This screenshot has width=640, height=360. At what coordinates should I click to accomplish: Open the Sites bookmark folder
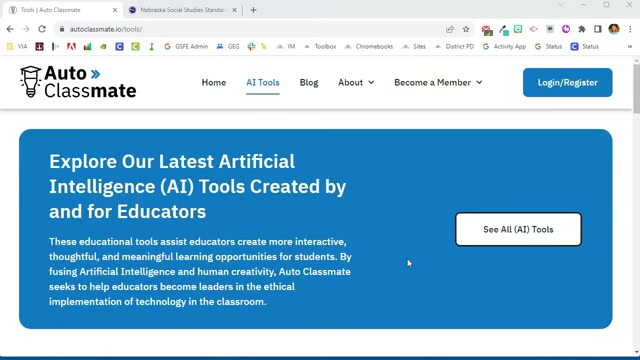414,47
